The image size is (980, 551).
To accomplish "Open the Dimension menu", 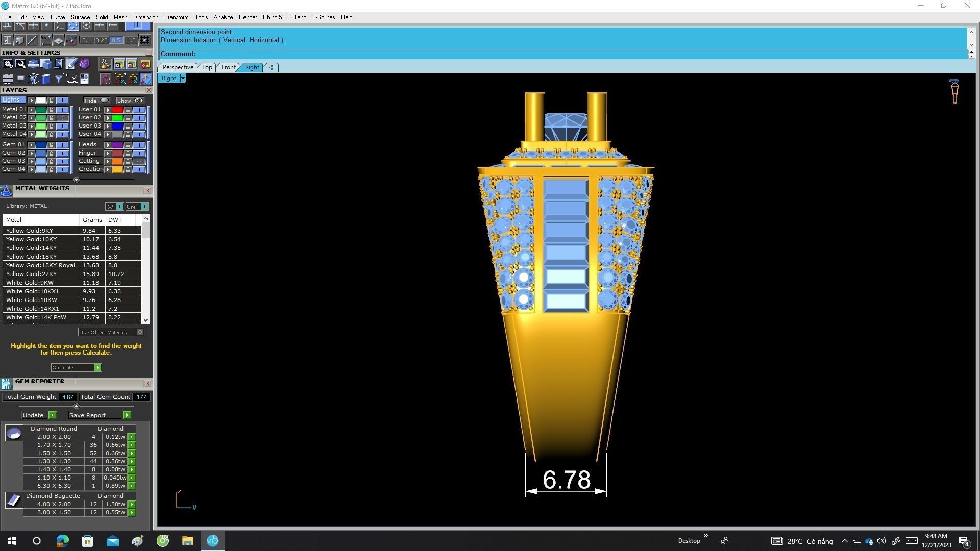I will coord(145,17).
